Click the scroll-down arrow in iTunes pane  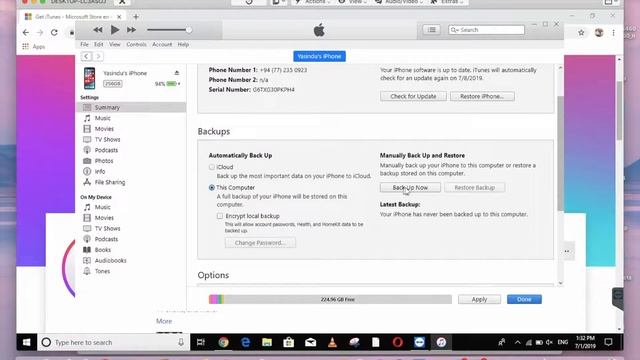560,283
